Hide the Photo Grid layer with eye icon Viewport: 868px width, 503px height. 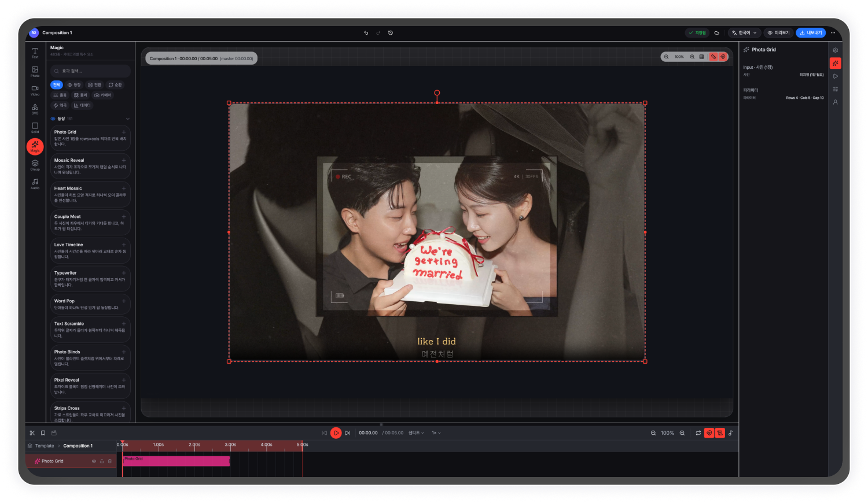[x=94, y=461]
